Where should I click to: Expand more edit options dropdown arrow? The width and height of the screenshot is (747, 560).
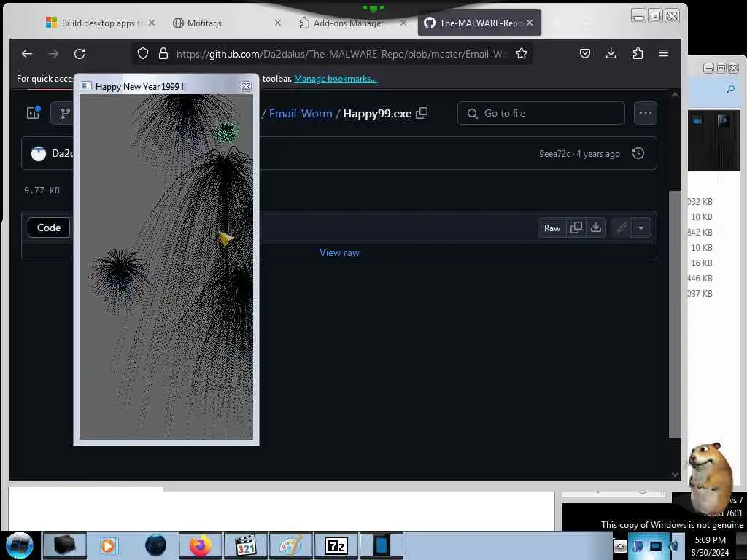coord(641,227)
